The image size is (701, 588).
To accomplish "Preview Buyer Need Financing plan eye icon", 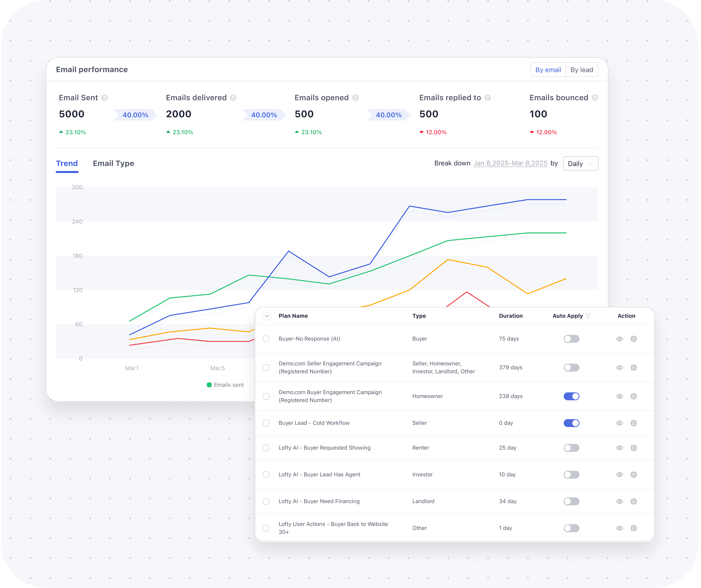I will coord(620,501).
